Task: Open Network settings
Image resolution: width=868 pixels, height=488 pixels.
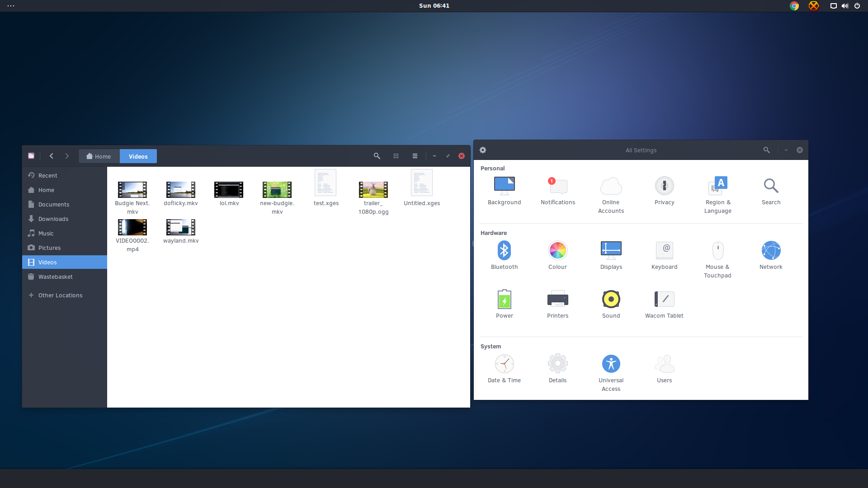Action: [771, 256]
